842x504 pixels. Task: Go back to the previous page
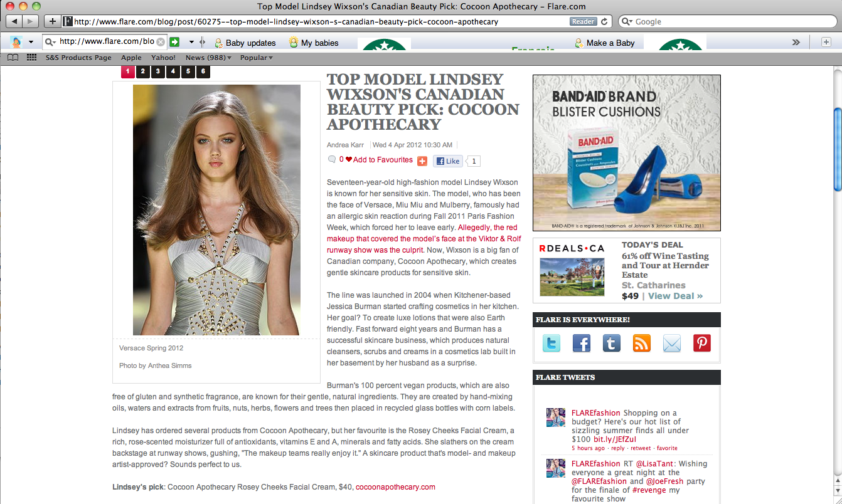[14, 21]
